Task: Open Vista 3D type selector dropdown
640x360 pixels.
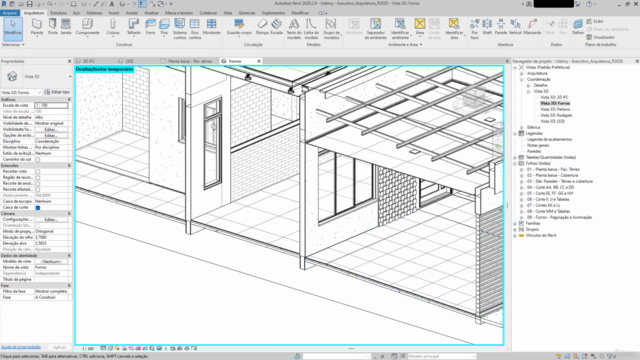Action: click(70, 76)
